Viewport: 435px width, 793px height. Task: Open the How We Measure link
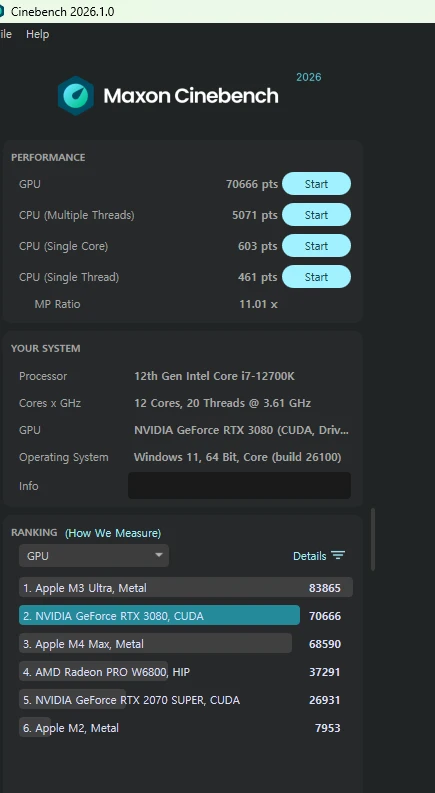(113, 533)
